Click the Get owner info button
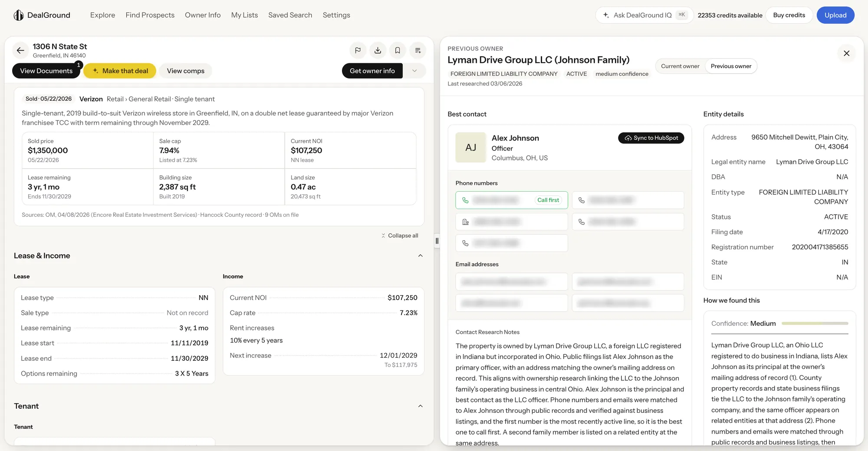868x451 pixels. pyautogui.click(x=372, y=71)
